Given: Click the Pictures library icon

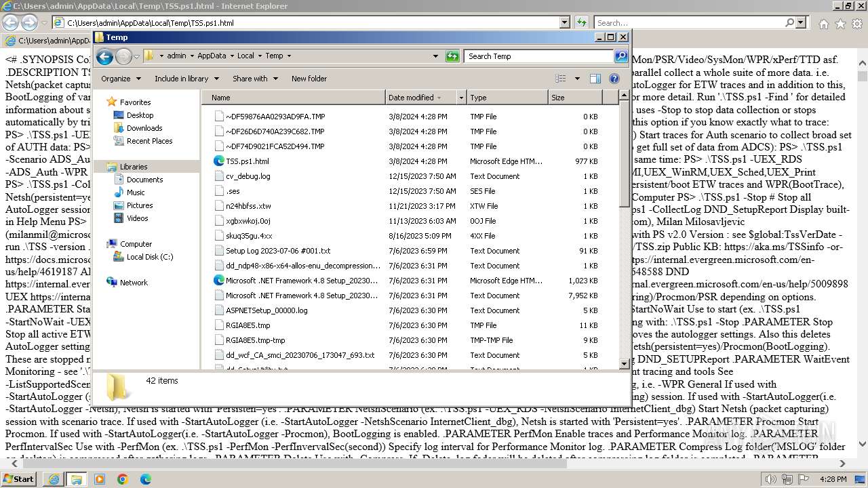Looking at the screenshot, I should [x=119, y=205].
